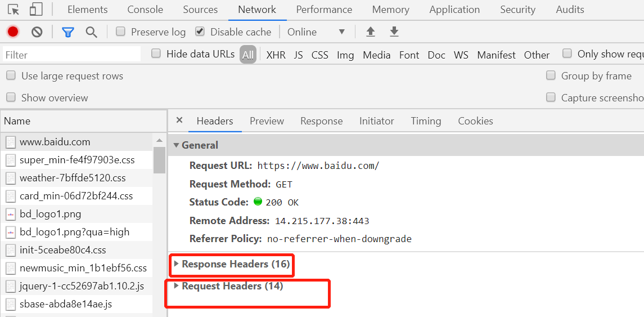Screen dimensions: 644x317
Task: Open the Timing tab
Action: pyautogui.click(x=426, y=121)
